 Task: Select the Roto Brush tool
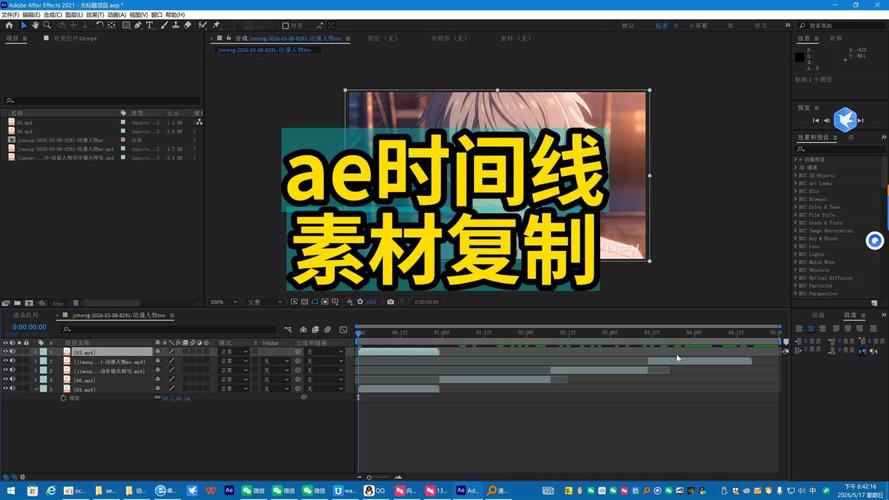pyautogui.click(x=202, y=25)
